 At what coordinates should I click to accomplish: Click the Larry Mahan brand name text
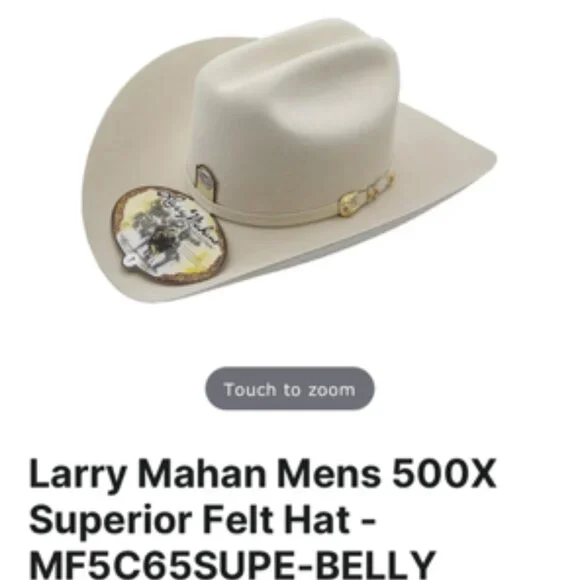(x=147, y=475)
